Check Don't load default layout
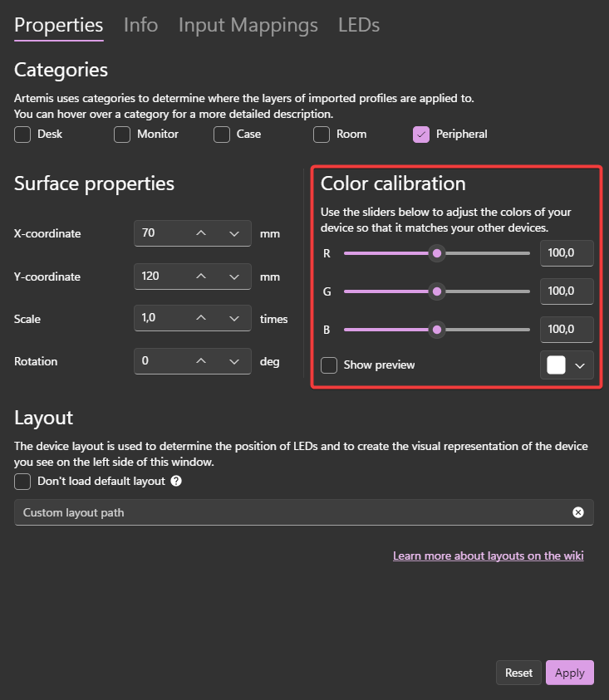 click(22, 482)
